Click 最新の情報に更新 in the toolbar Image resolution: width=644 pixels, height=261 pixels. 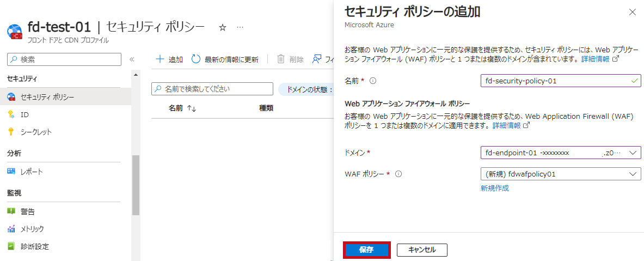[x=225, y=59]
